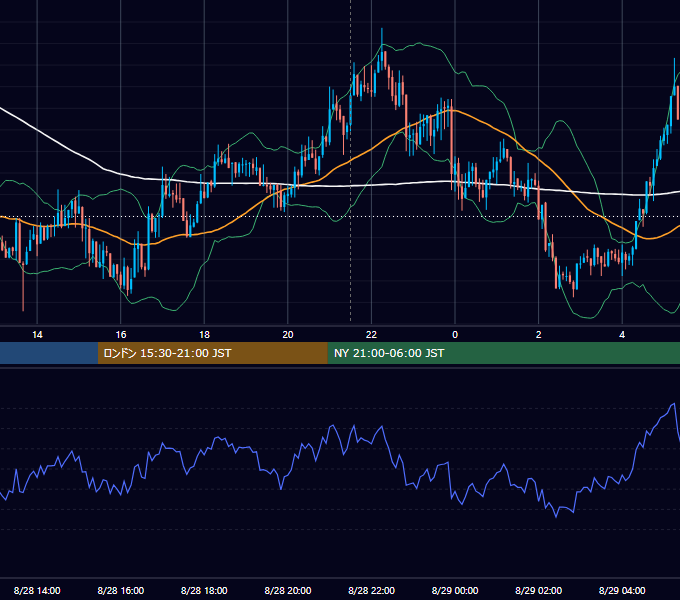Click the 8/28 18:00 indicator axis label
The image size is (680, 600).
(x=204, y=590)
